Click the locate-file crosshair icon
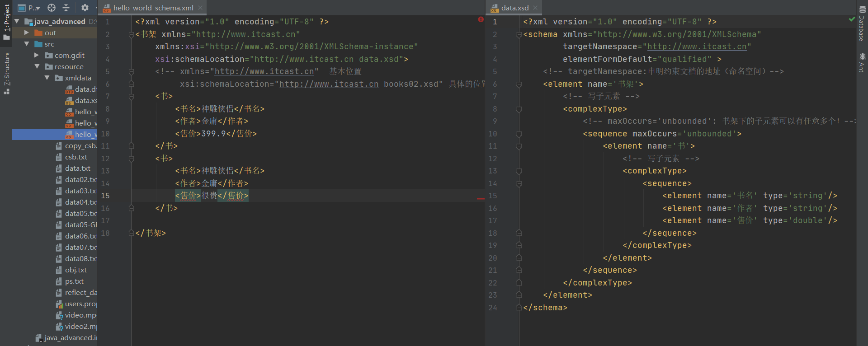The width and height of the screenshot is (868, 346). coord(52,8)
